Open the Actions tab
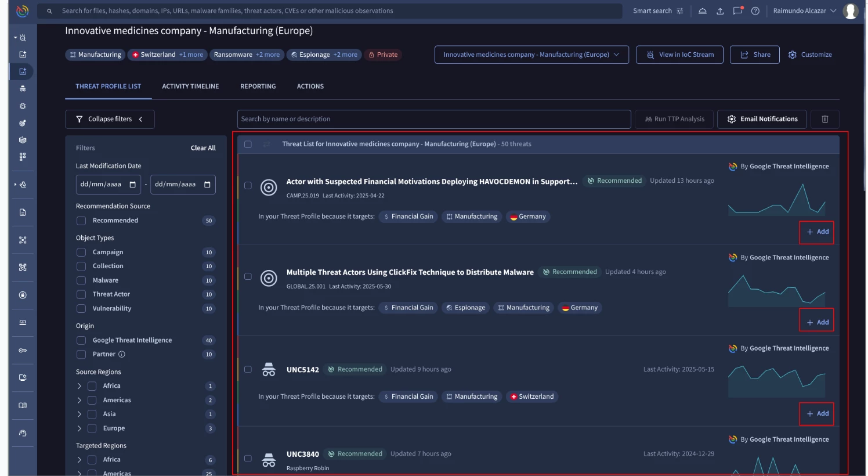The height and width of the screenshot is (476, 868). click(310, 86)
